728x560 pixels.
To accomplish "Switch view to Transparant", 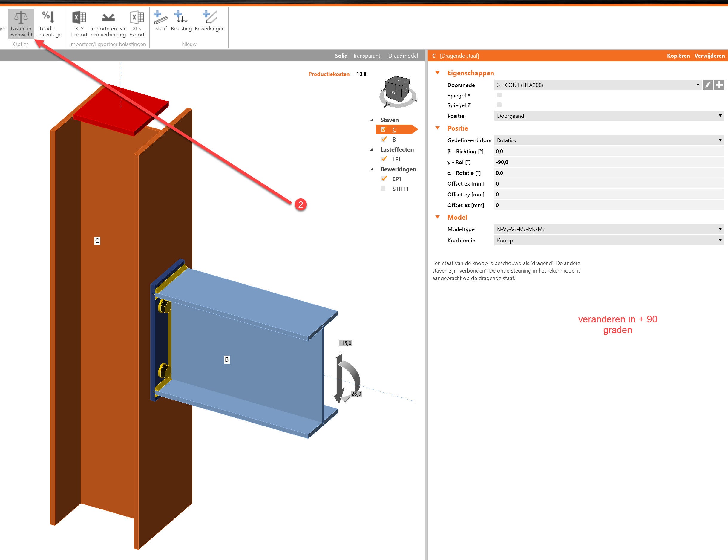I will [x=366, y=56].
